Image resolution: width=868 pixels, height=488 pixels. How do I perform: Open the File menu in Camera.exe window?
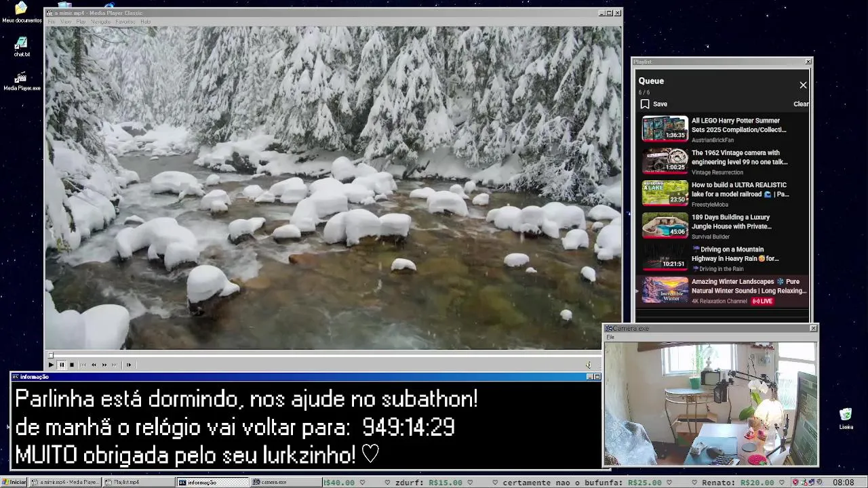pyautogui.click(x=610, y=337)
